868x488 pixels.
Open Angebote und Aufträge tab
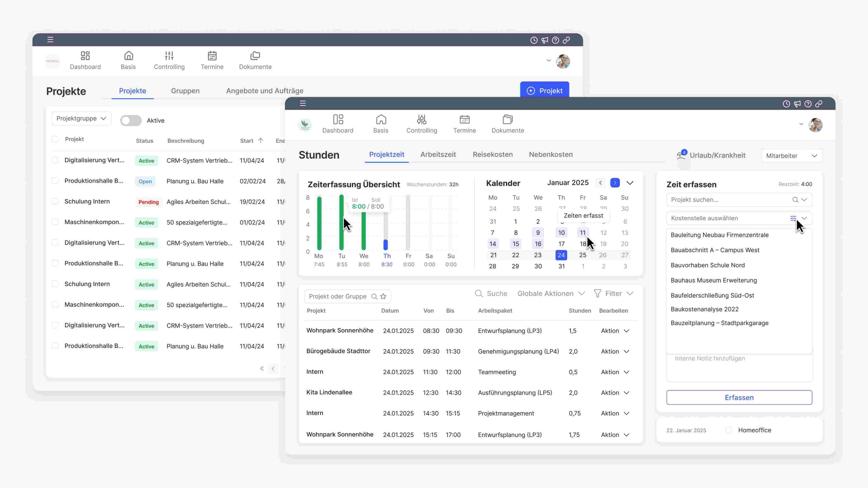tap(264, 91)
